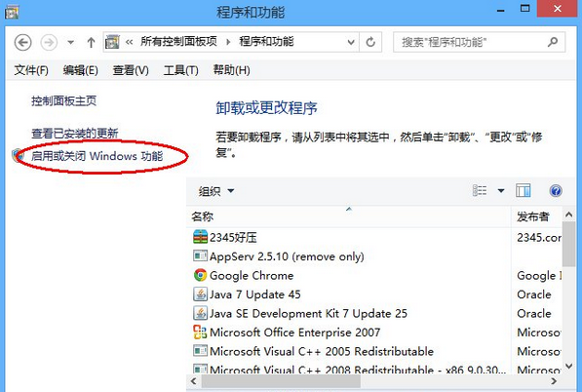Sort by 发布者 column header
The width and height of the screenshot is (582, 392).
(x=536, y=216)
